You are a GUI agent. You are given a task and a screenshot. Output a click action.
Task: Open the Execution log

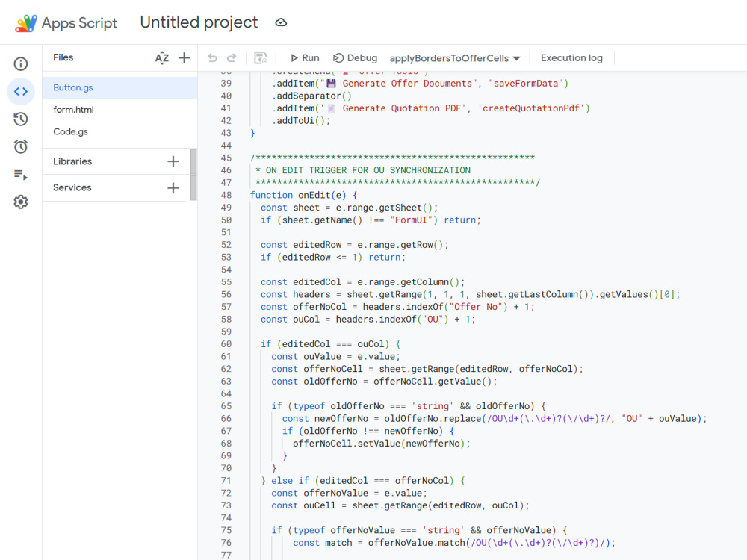pyautogui.click(x=571, y=58)
